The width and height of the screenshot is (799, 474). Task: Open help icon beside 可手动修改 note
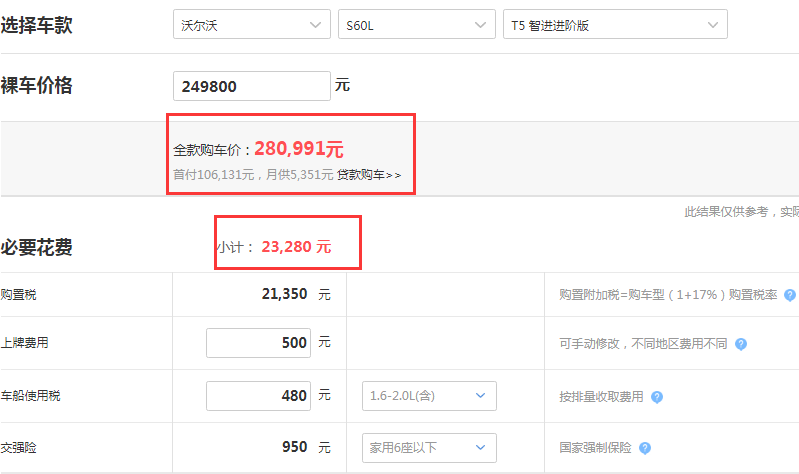click(741, 344)
